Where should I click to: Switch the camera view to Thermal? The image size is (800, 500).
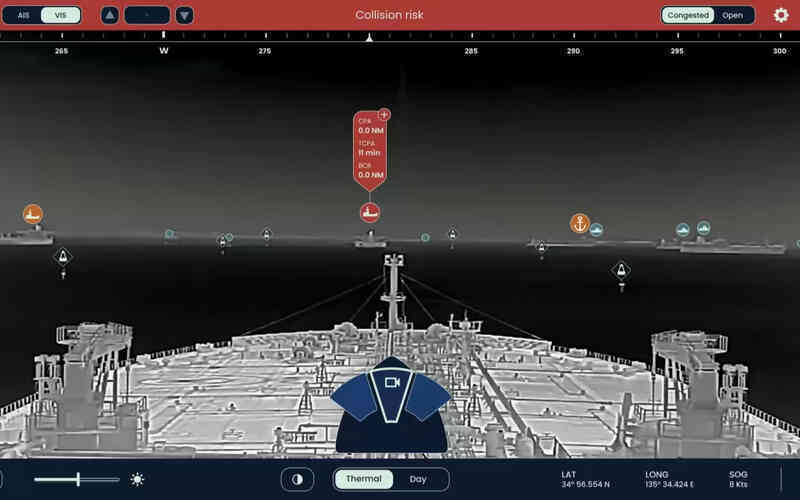tap(363, 479)
